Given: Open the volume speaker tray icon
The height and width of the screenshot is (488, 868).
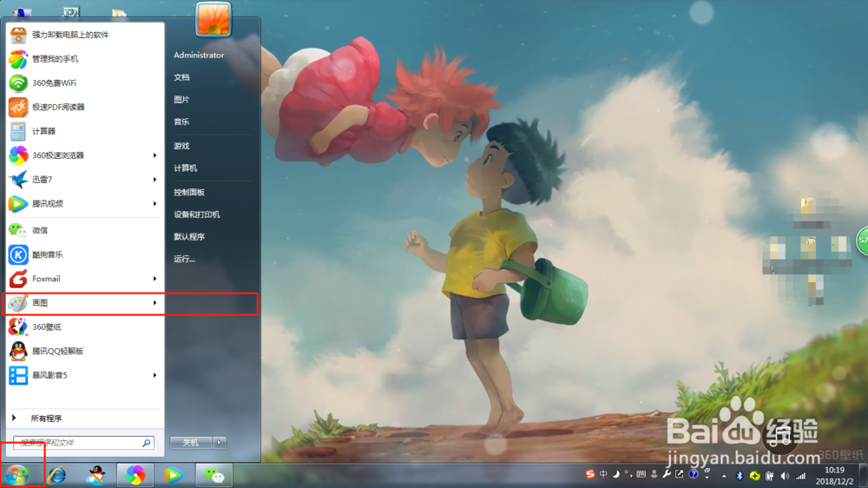Looking at the screenshot, I should tap(785, 476).
